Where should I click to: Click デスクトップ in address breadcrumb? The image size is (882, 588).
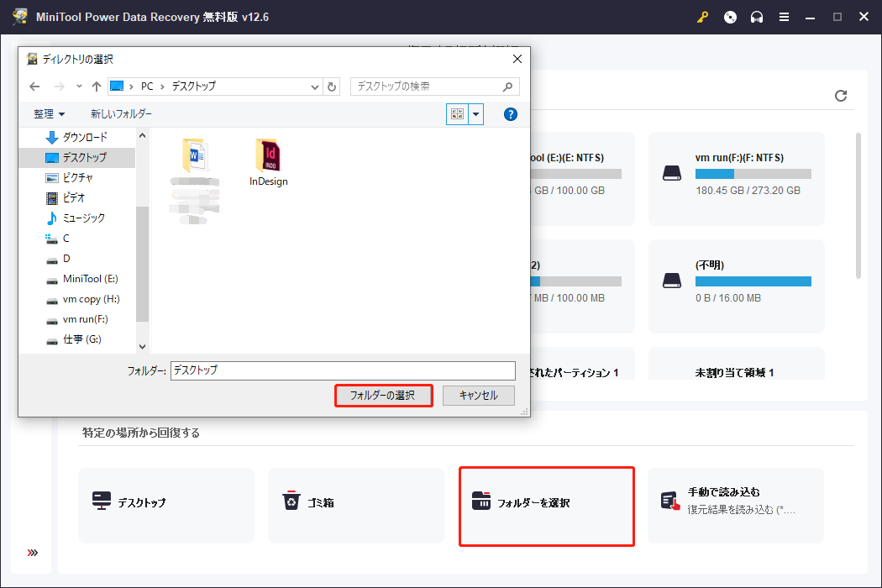[x=193, y=87]
